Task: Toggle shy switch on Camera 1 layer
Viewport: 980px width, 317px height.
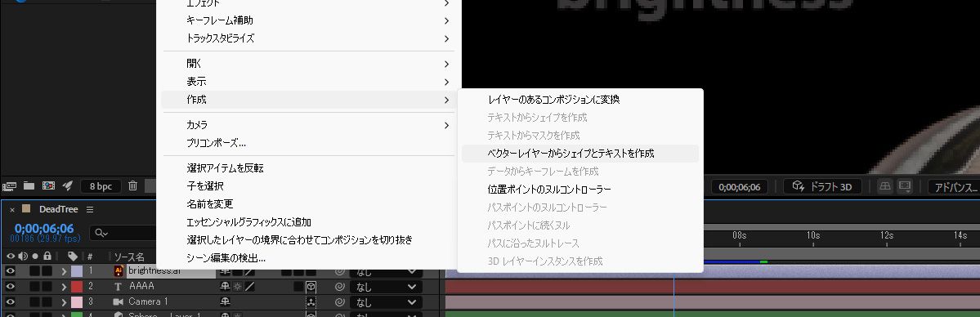Action: pos(225,302)
